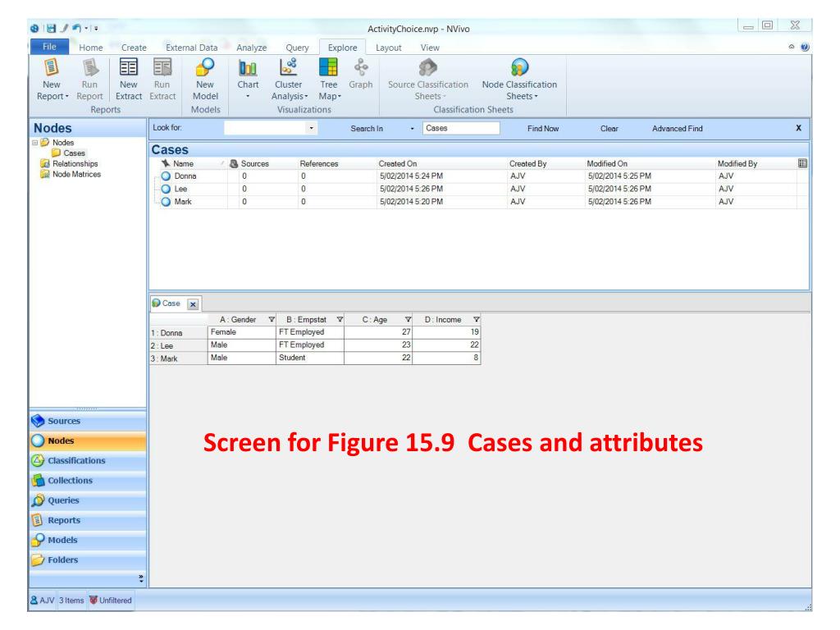
Task: Open the Search In dropdown arrow
Action: 412,129
